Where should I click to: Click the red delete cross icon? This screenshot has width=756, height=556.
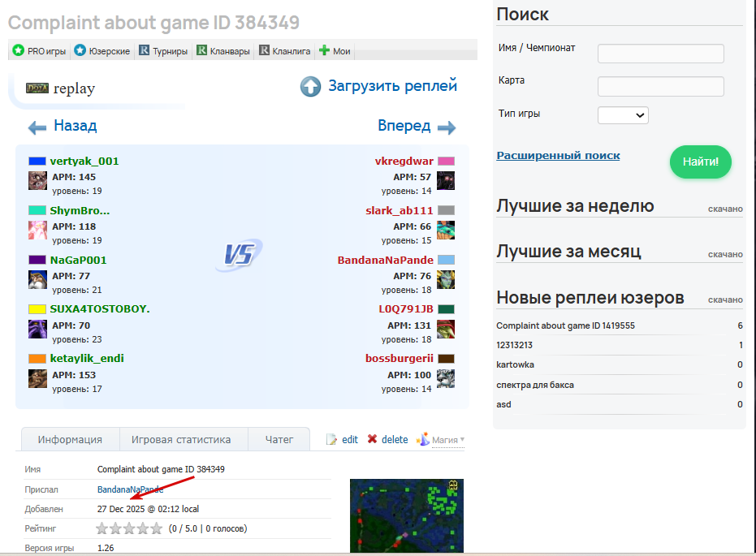[x=372, y=439]
